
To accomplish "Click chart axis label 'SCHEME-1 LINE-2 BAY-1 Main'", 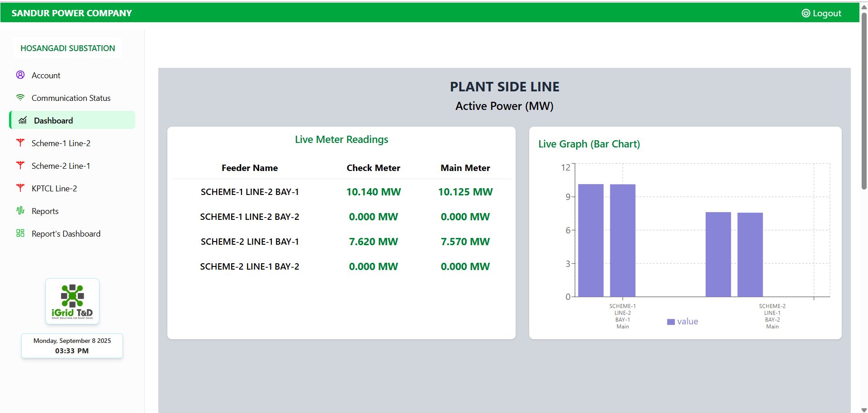I will [x=622, y=316].
